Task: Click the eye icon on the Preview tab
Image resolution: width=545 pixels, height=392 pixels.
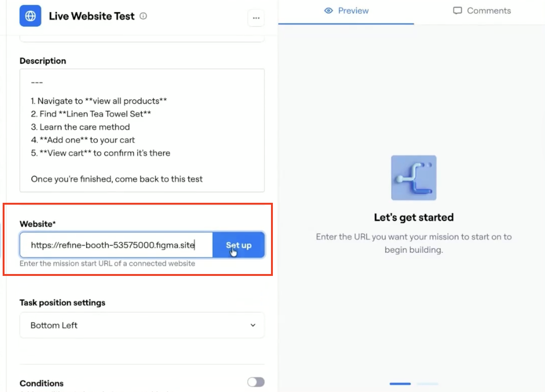Action: 329,11
